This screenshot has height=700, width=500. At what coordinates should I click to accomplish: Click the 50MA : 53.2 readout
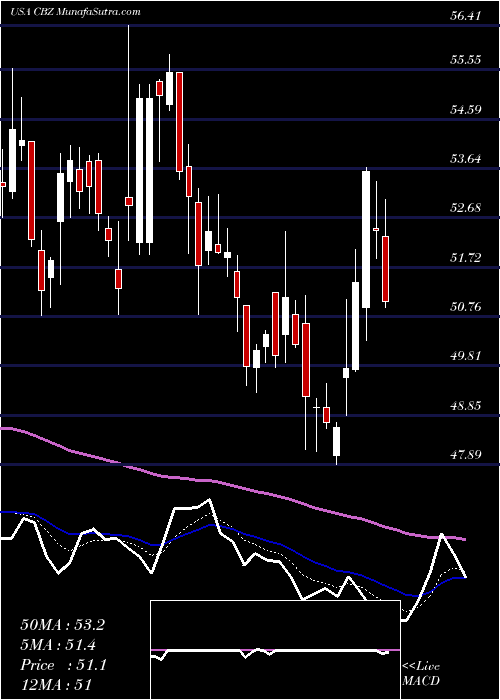[x=62, y=625]
